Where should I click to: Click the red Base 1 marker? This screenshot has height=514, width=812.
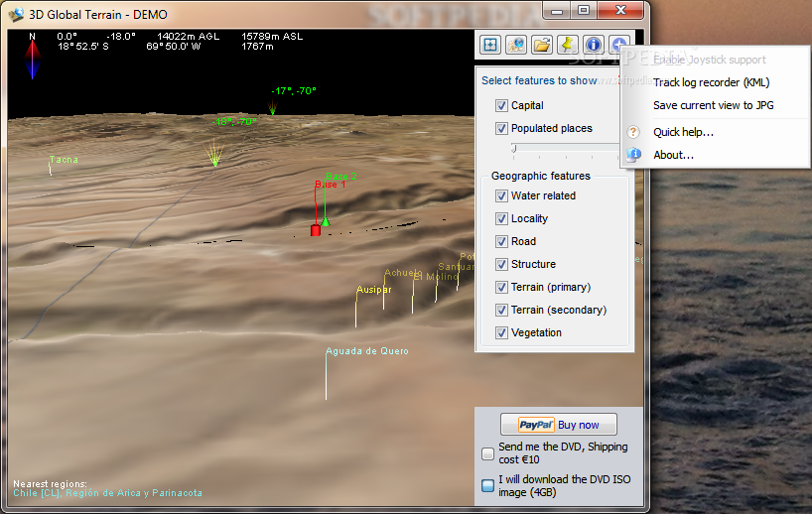click(316, 230)
